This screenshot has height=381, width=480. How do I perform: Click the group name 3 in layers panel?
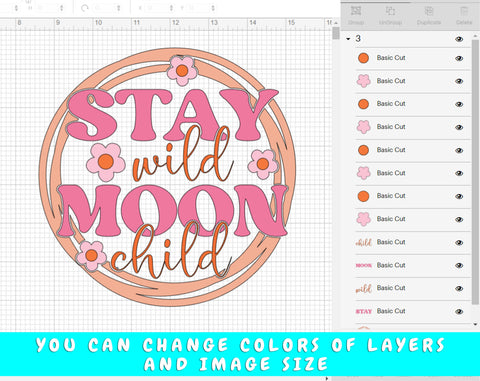[x=358, y=39]
